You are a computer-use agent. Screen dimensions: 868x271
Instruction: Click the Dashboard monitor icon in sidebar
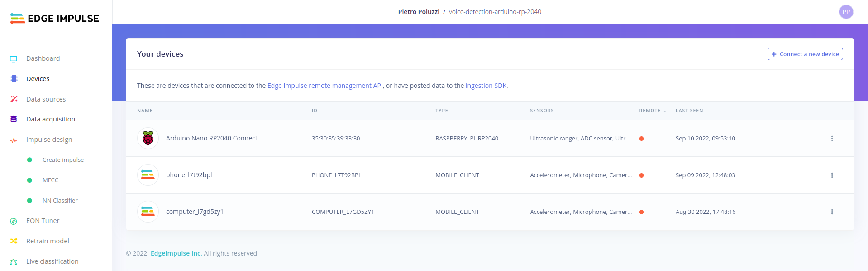point(14,59)
